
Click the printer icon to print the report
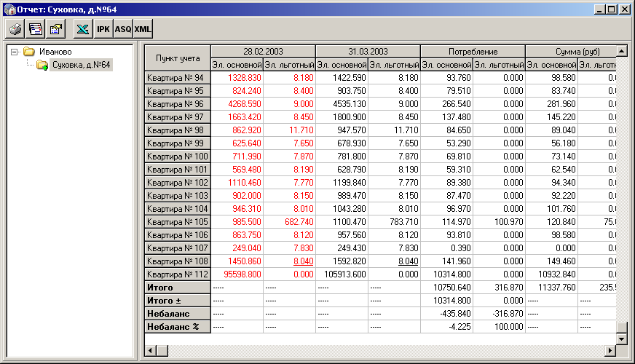coord(15,29)
